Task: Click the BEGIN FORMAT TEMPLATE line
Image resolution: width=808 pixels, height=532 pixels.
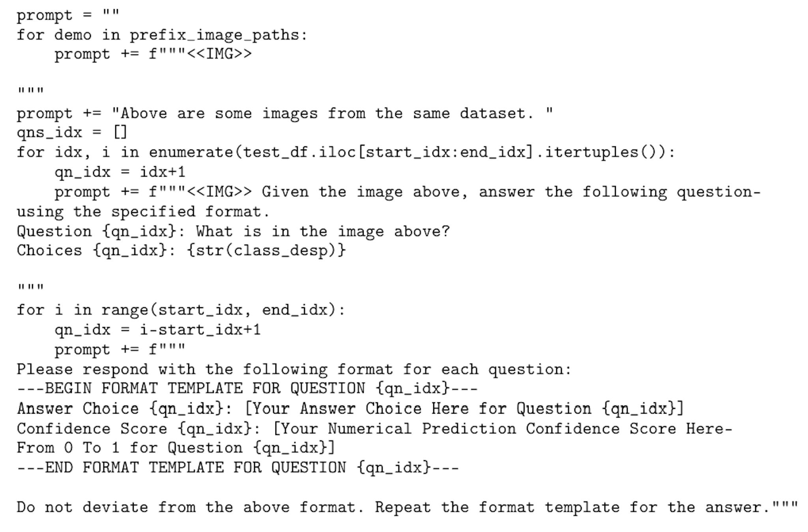Action: point(247,389)
